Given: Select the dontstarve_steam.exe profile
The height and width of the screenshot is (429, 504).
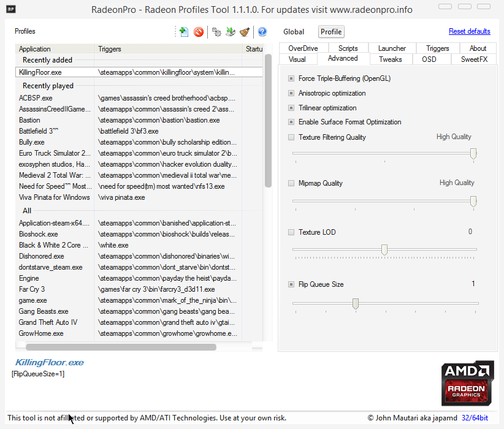Looking at the screenshot, I should coord(139,267).
